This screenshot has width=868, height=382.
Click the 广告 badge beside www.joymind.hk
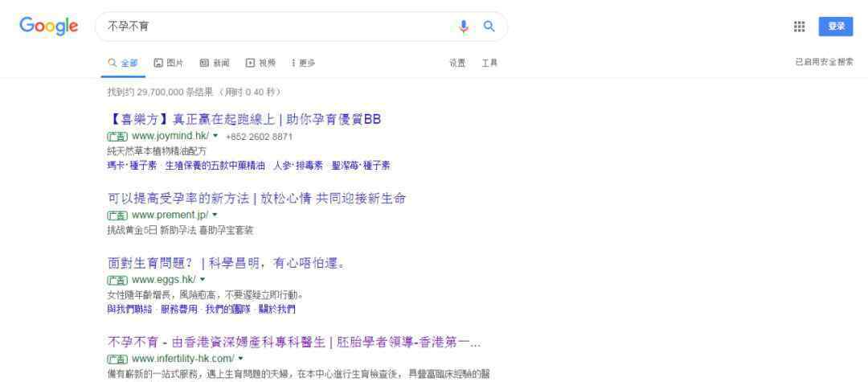(x=117, y=137)
